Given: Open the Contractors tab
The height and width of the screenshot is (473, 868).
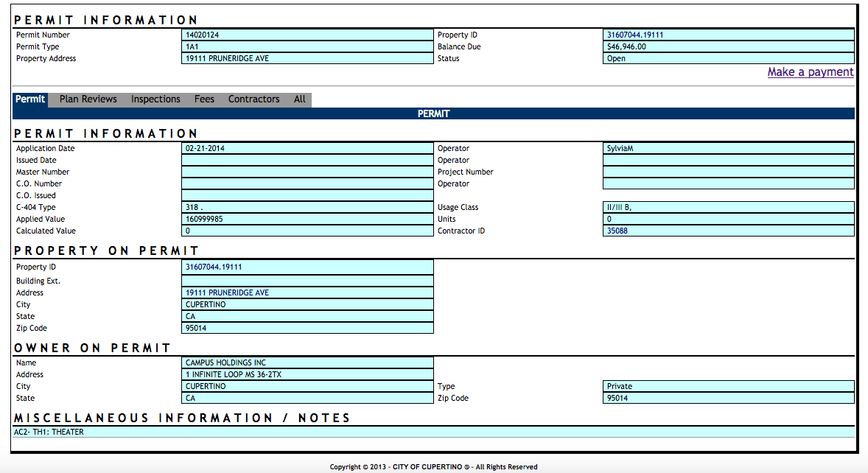Looking at the screenshot, I should tap(253, 99).
